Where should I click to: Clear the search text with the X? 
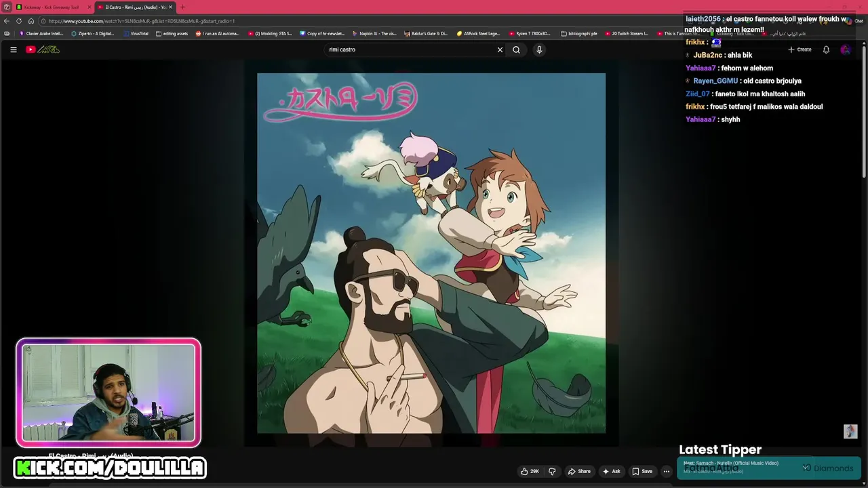(500, 49)
